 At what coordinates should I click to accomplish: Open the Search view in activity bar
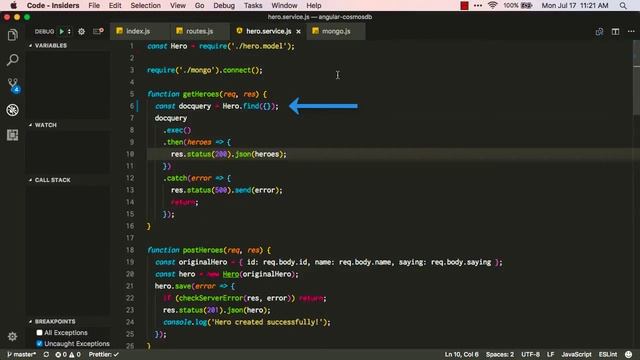pos(13,60)
